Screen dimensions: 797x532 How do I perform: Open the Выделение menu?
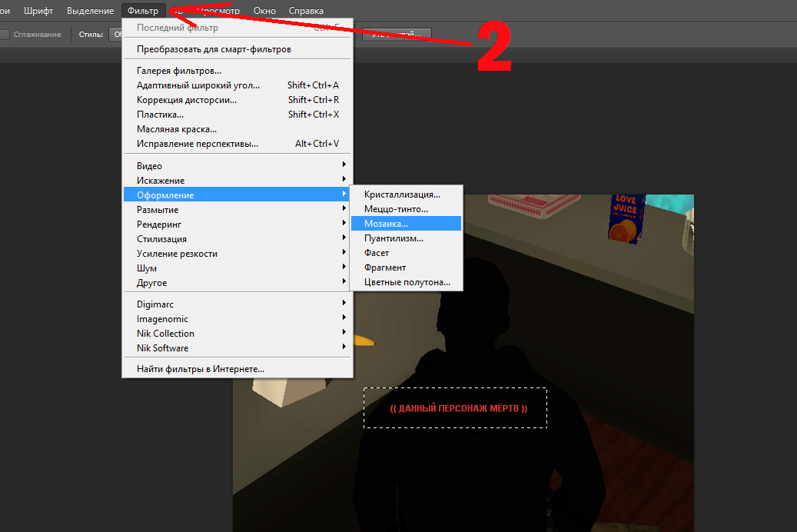[91, 11]
